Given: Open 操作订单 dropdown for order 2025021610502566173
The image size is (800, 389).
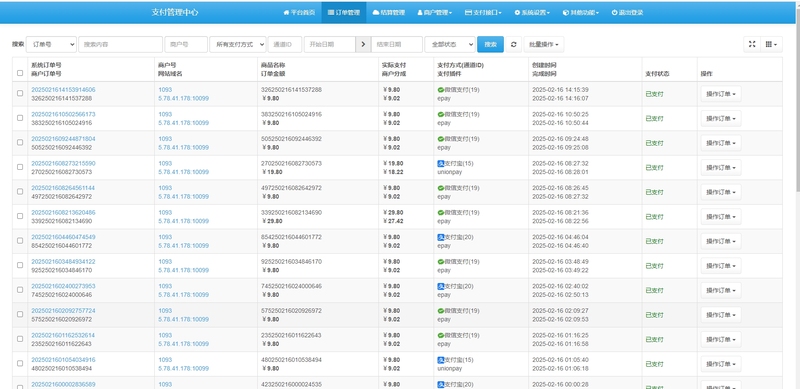Looking at the screenshot, I should (x=721, y=118).
